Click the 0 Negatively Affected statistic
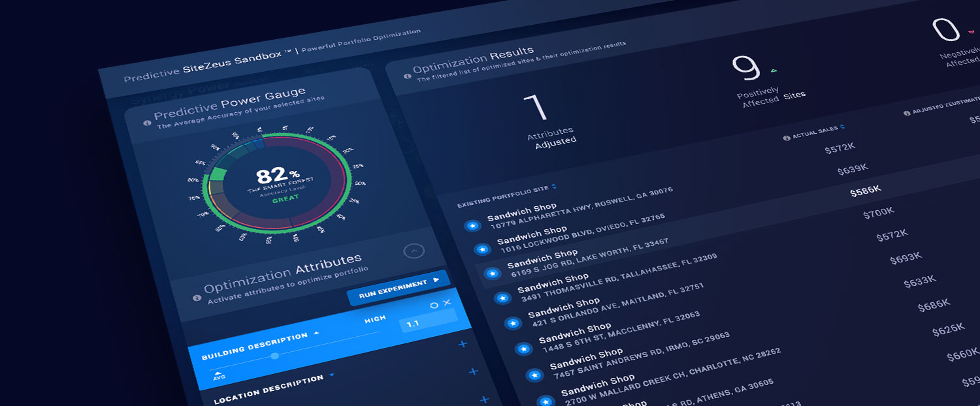Viewport: 980px width, 406px height. (955, 41)
